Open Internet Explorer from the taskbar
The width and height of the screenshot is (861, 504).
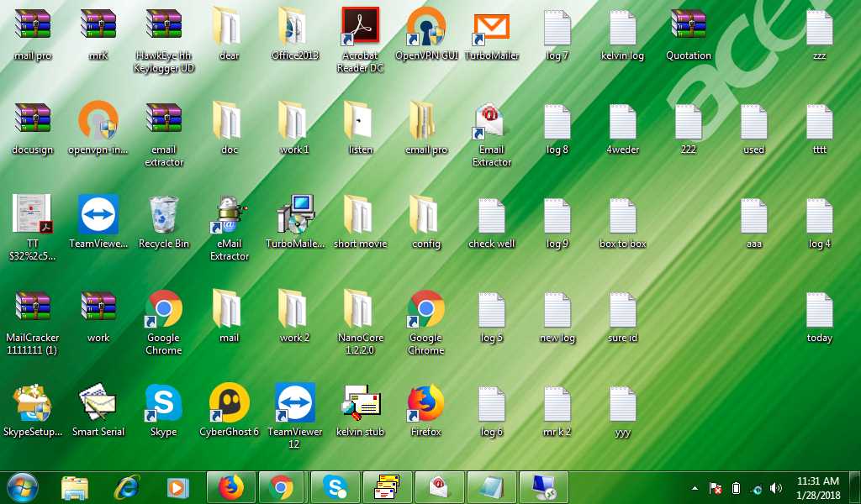(x=127, y=487)
